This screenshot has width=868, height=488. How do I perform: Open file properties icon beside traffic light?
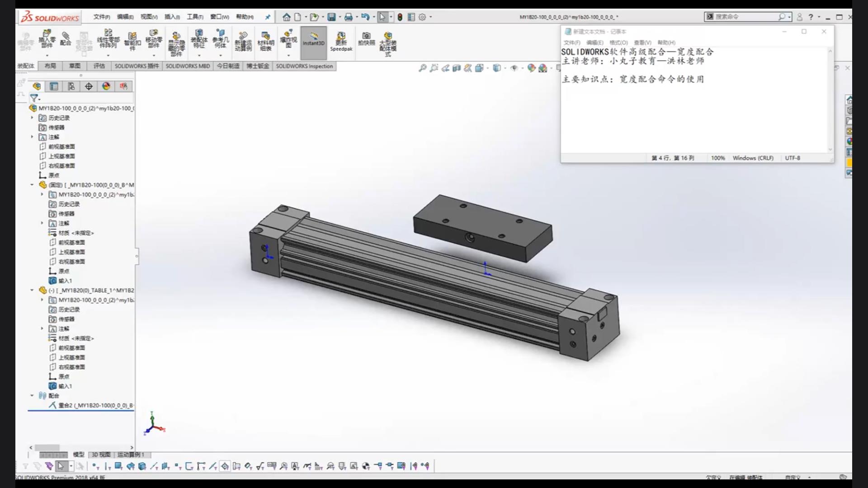(411, 17)
